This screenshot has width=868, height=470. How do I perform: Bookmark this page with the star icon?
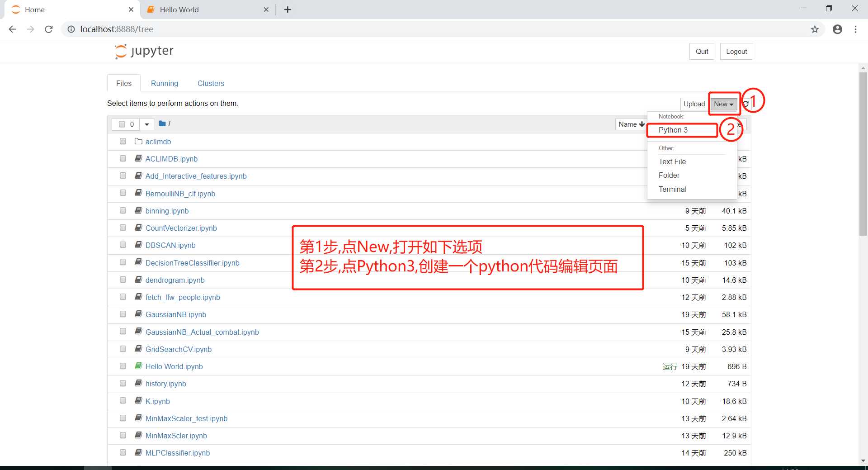click(x=815, y=29)
